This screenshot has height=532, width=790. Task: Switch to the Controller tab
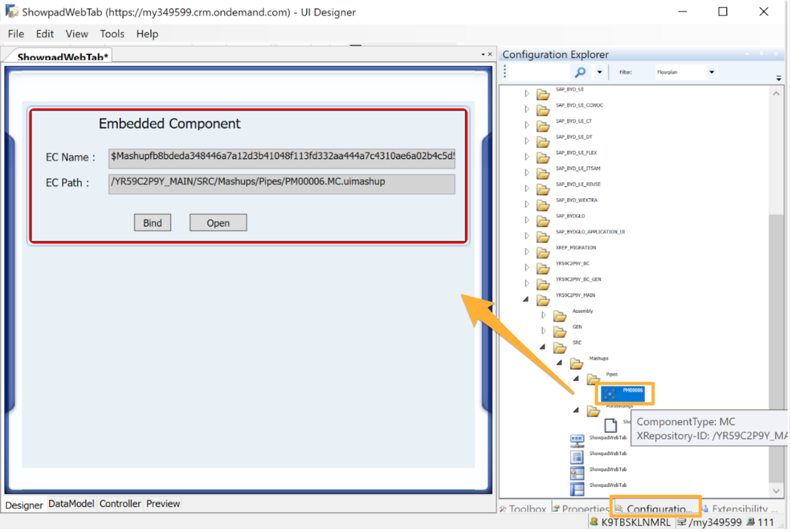click(120, 504)
